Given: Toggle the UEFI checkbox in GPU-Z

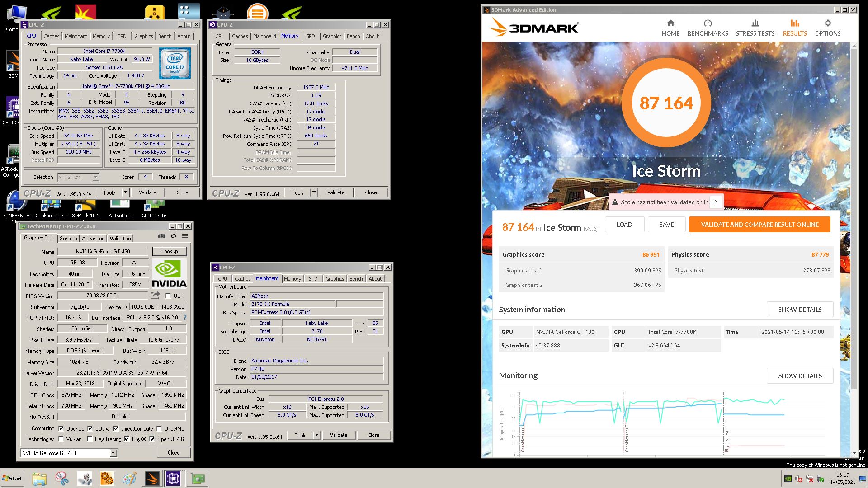Looking at the screenshot, I should (168, 296).
